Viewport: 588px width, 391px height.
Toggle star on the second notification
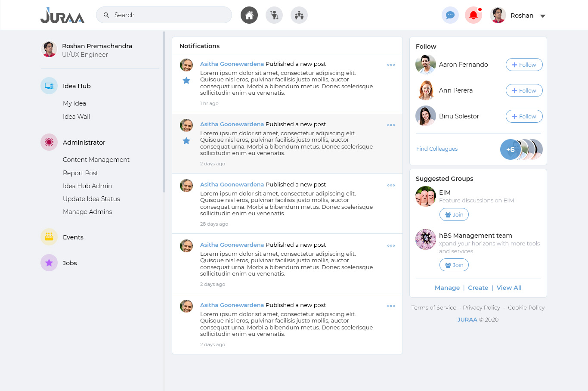[186, 141]
